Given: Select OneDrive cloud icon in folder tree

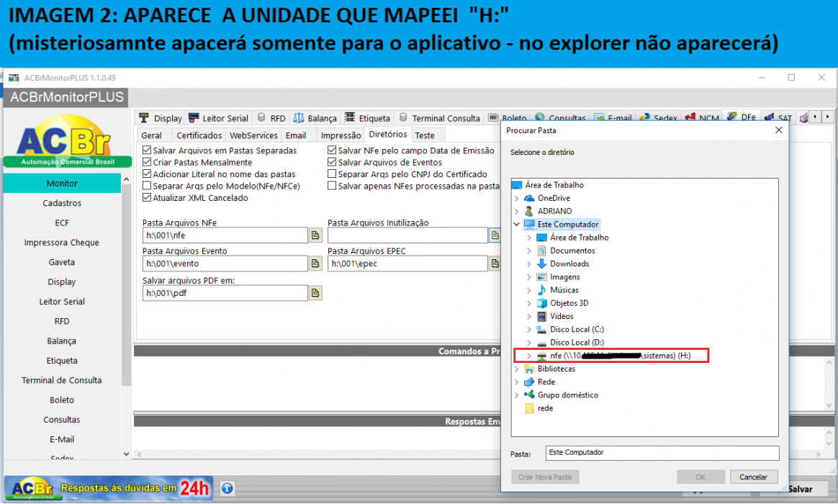Looking at the screenshot, I should point(529,198).
